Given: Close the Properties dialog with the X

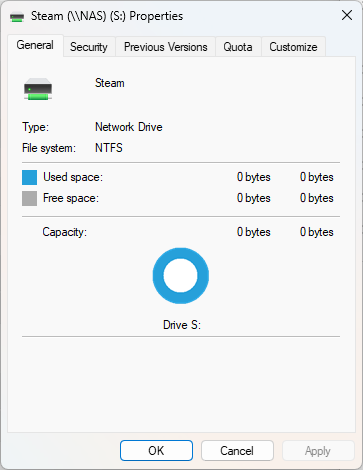Looking at the screenshot, I should [347, 15].
